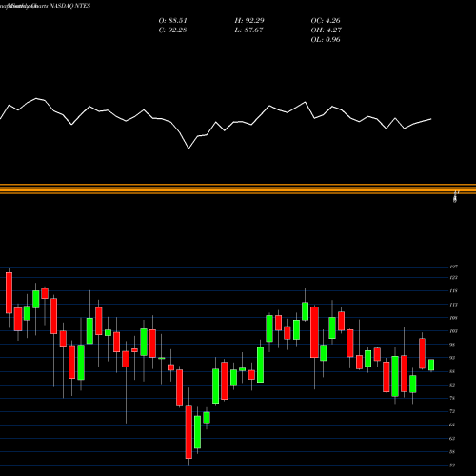The image size is (476, 476).
Task: Select the OC: 4.26 reading
Action: 326,21
